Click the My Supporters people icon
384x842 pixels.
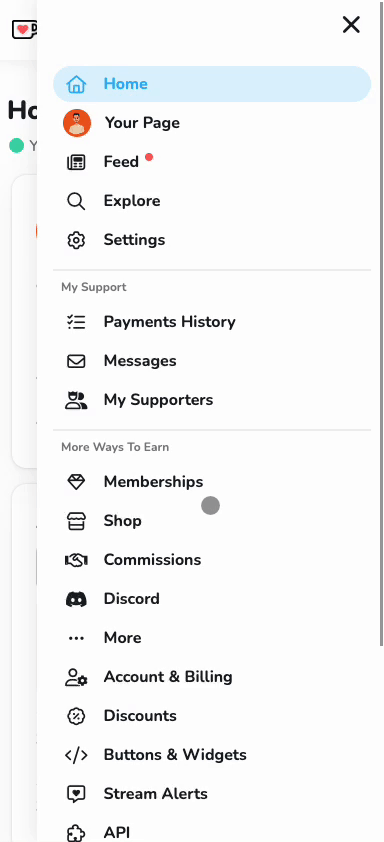pos(76,401)
